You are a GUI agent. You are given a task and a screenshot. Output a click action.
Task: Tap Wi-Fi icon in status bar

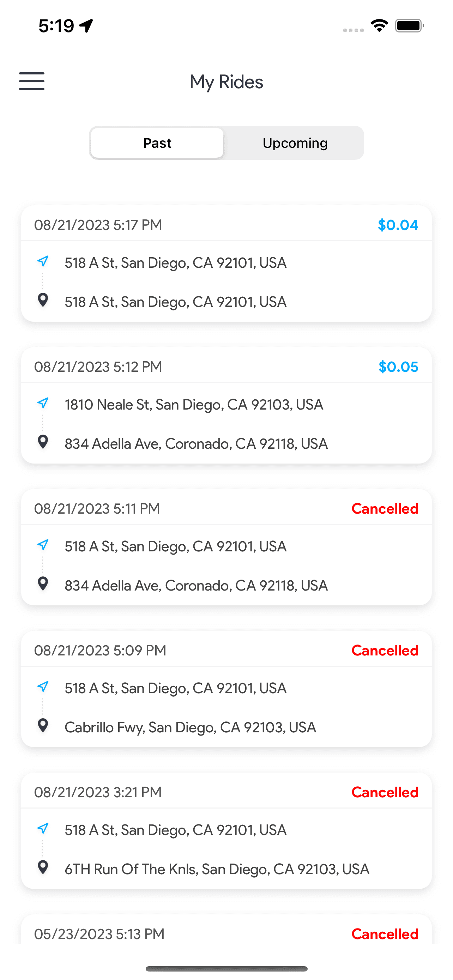pos(379,26)
